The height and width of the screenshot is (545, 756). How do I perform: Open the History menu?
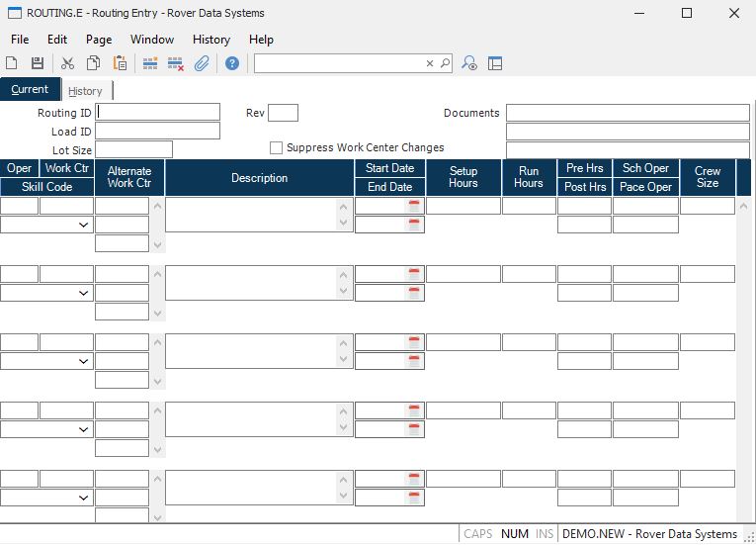click(211, 40)
